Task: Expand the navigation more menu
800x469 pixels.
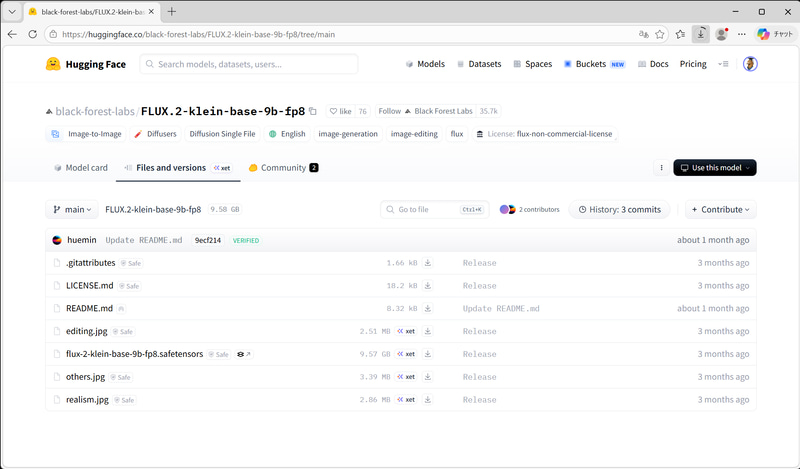Action: click(x=723, y=64)
